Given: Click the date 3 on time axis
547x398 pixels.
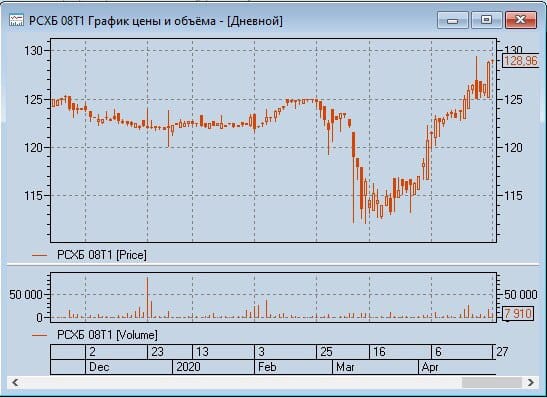Looking at the screenshot, I should click(x=261, y=352).
